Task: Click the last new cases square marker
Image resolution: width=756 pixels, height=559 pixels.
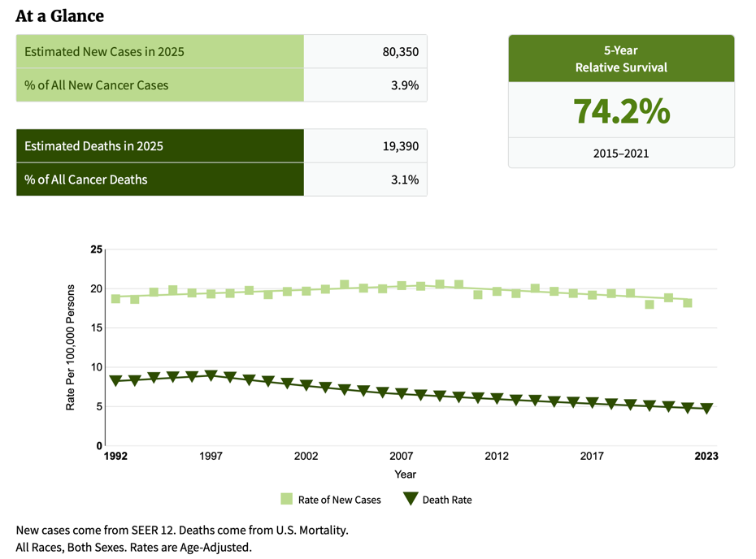Action: coord(688,303)
